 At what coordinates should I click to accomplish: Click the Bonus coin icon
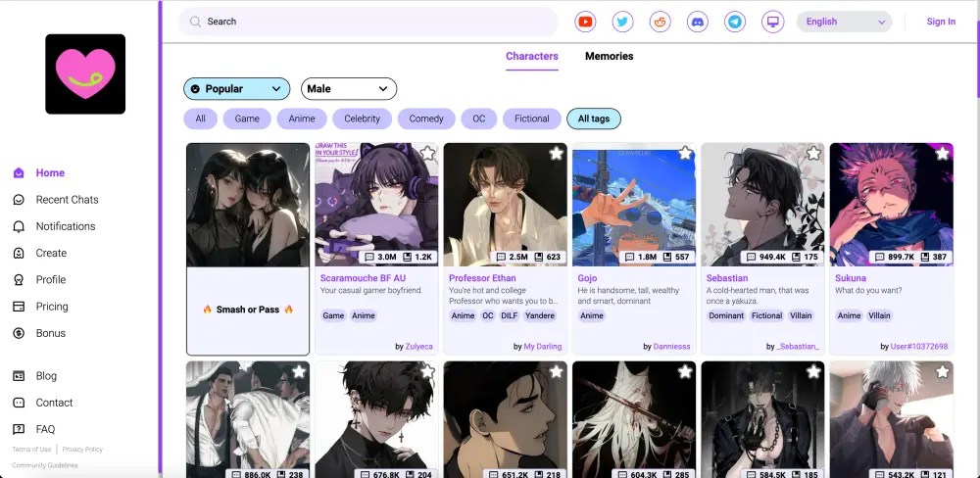(x=19, y=334)
